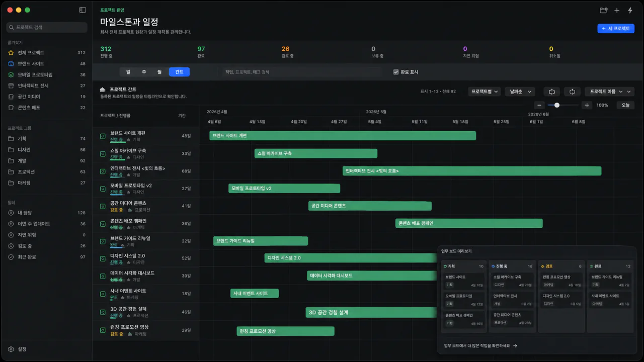Open the 기획 folder group
Screen dimensions: 644x362
click(11, 138)
